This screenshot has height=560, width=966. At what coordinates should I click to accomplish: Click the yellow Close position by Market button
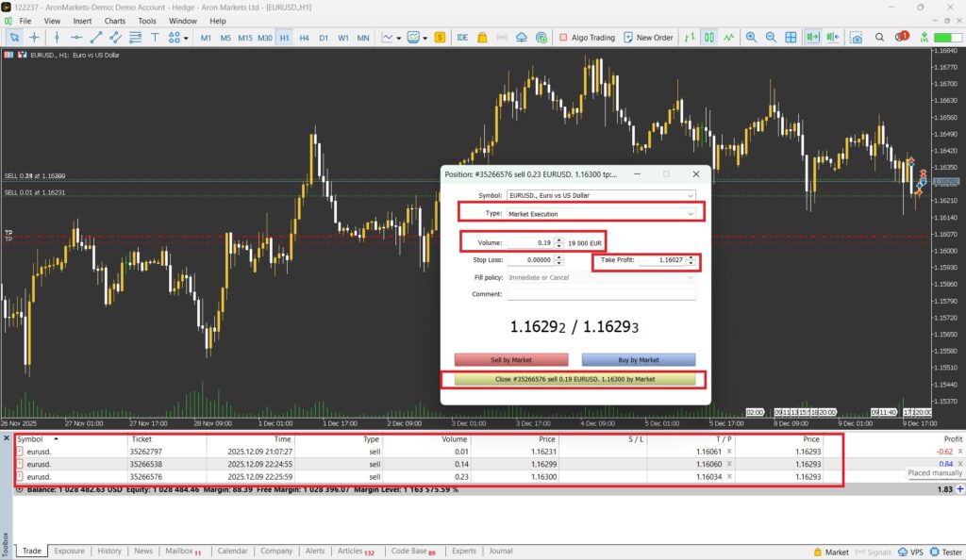click(x=575, y=379)
